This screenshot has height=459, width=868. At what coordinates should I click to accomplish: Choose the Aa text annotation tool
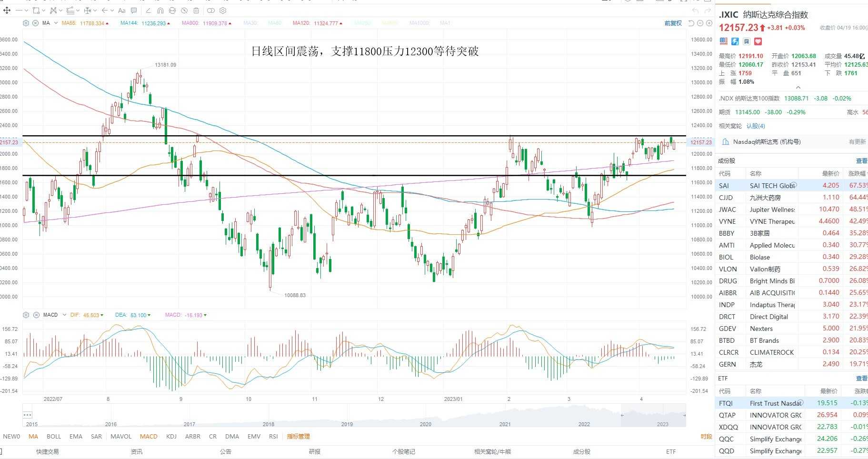coord(122,10)
